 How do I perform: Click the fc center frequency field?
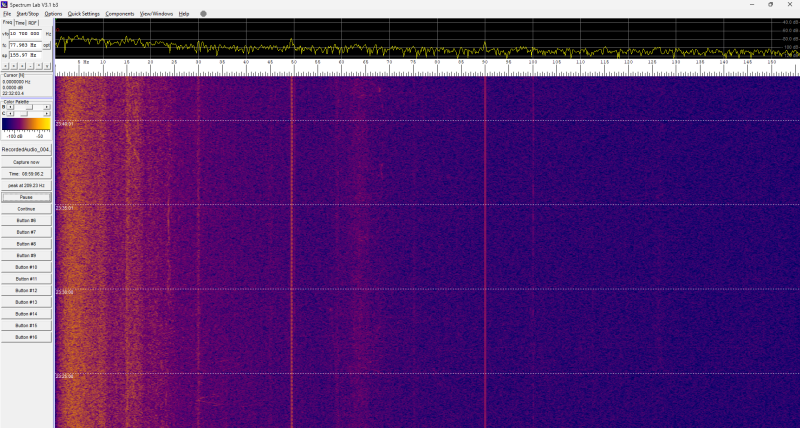(26, 45)
